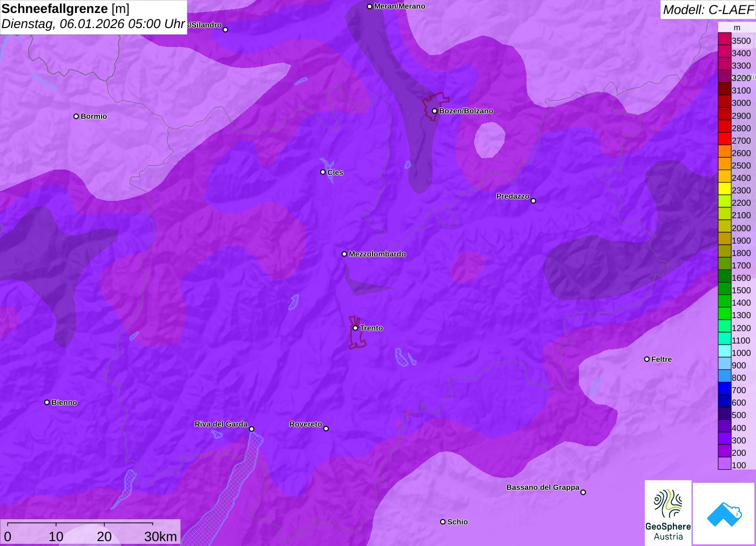The height and width of the screenshot is (546, 756).
Task: Click the Feltre city marker
Action: click(647, 359)
